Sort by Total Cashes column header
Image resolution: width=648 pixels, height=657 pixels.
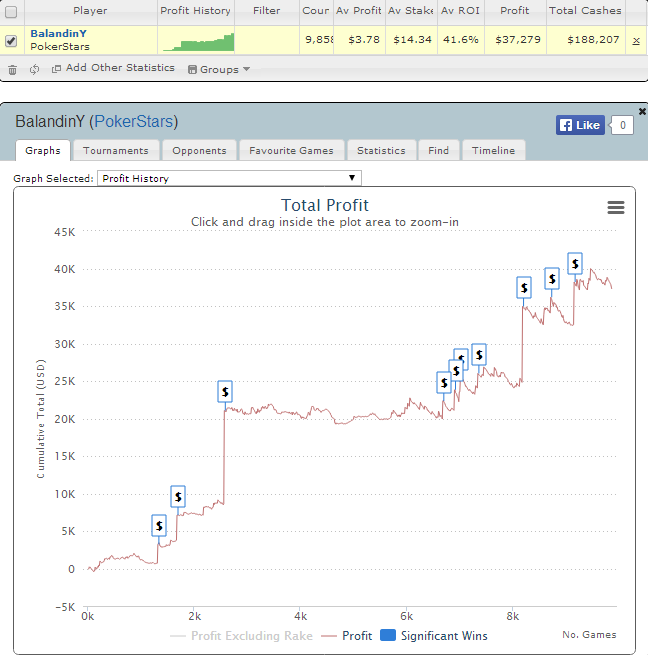(x=585, y=11)
